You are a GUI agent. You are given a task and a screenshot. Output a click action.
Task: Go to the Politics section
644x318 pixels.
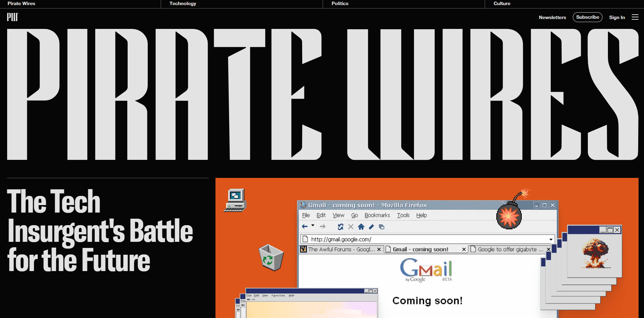[340, 3]
